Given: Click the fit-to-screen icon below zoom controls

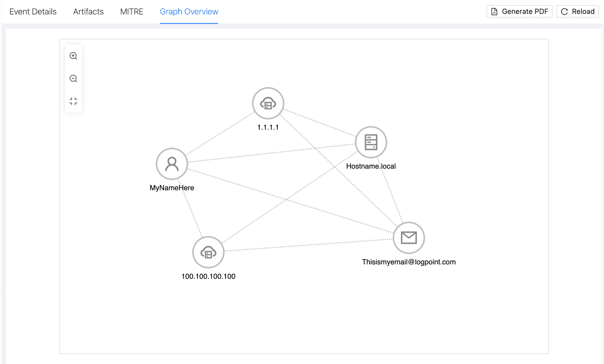Looking at the screenshot, I should 74,101.
